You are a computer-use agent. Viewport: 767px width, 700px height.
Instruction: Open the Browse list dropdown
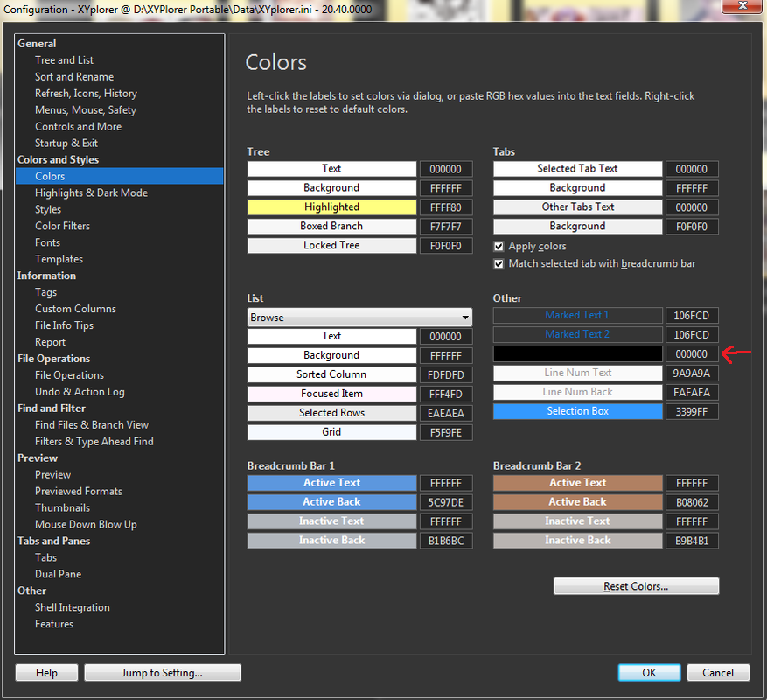point(359,318)
